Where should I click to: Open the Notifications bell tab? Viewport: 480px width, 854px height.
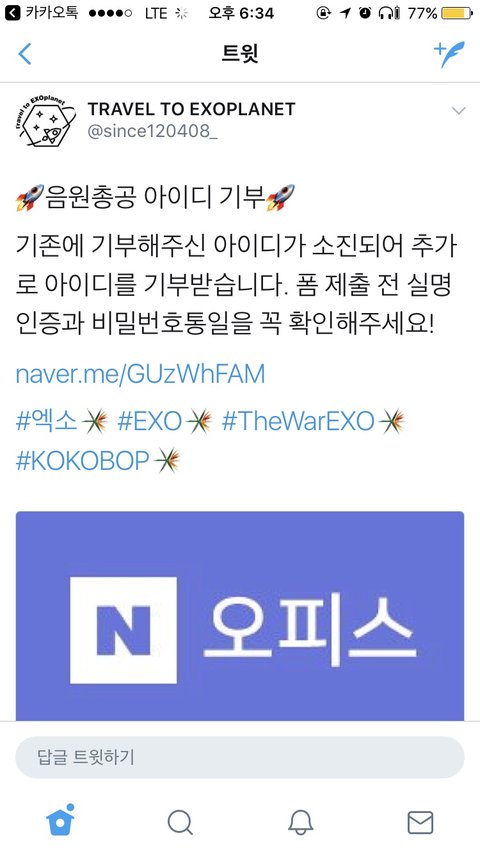tap(300, 822)
